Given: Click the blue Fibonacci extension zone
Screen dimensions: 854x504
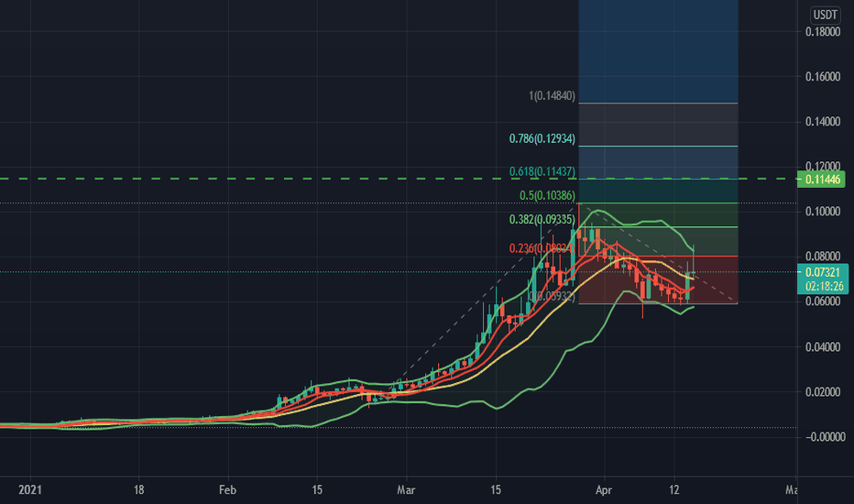Looking at the screenshot, I should 658,51.
